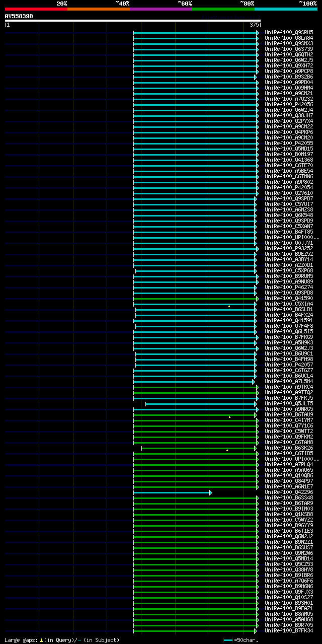Screen dimensions: 322x644
Task: Click the orange ~40% identity legend bar
Action: tap(99, 9)
